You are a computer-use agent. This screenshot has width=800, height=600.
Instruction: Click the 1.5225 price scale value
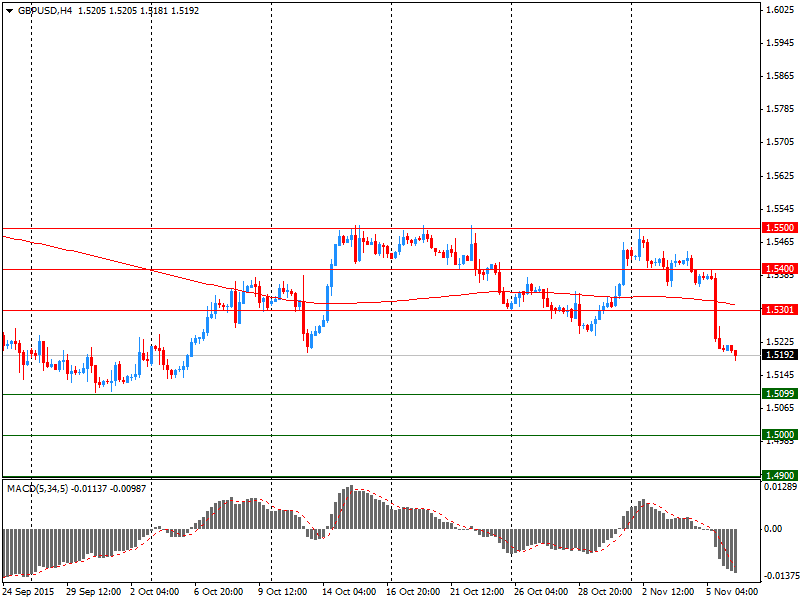click(x=780, y=341)
